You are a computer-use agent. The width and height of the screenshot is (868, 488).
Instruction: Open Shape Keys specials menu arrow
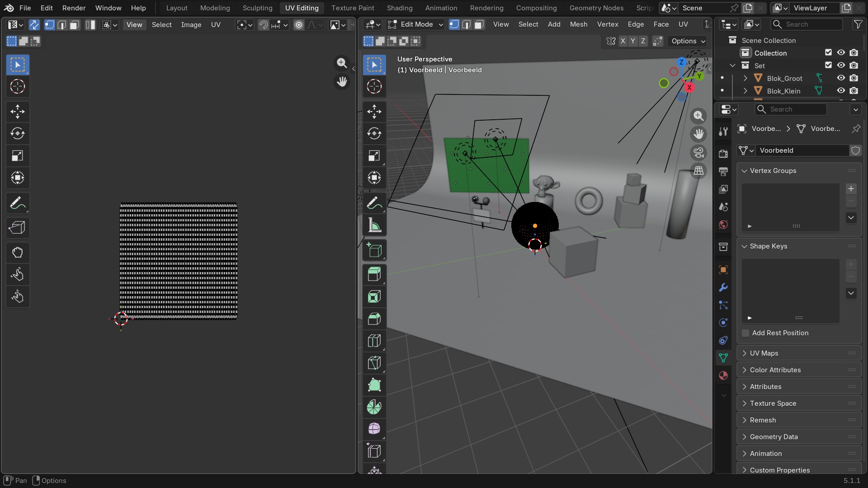click(851, 293)
